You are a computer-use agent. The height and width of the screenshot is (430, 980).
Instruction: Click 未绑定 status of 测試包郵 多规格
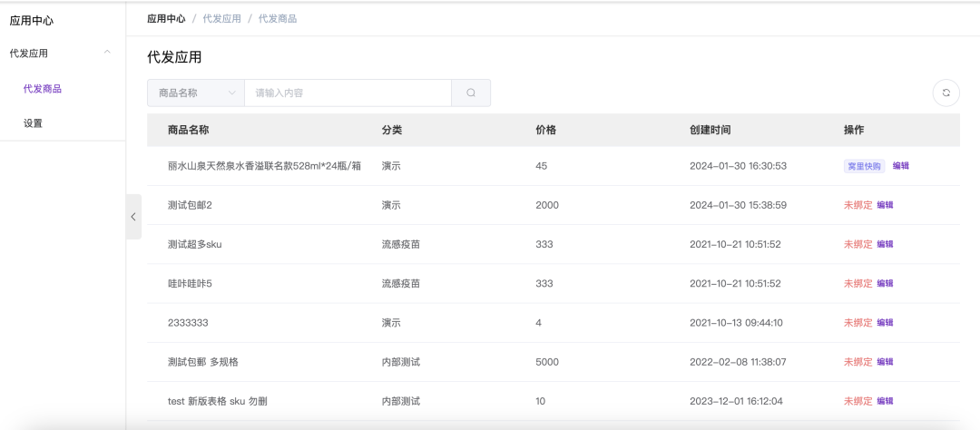pos(858,362)
